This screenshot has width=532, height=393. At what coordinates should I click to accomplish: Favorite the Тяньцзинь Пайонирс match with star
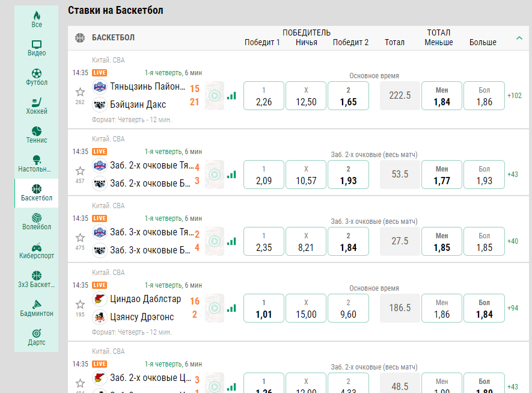pos(80,91)
